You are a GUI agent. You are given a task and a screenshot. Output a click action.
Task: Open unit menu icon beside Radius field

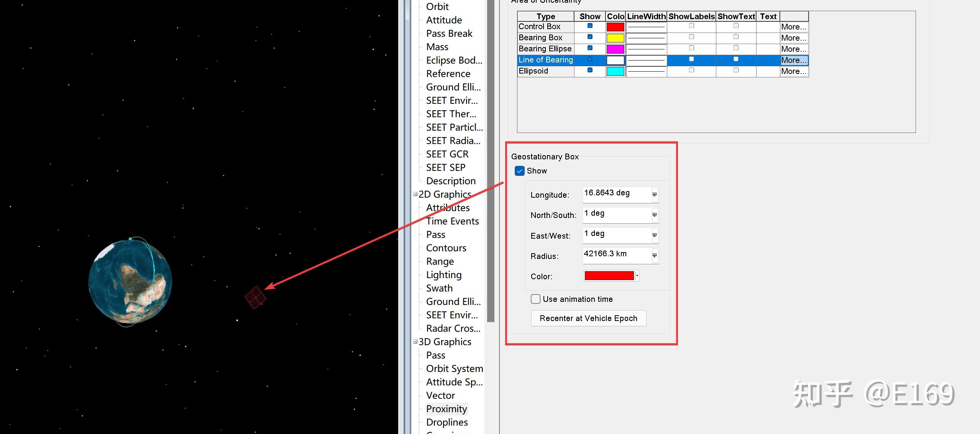(x=655, y=255)
